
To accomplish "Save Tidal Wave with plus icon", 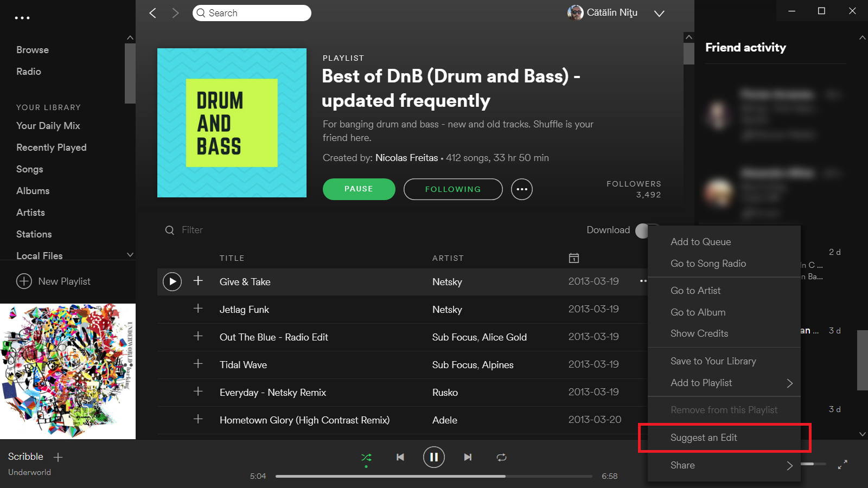I will (198, 363).
